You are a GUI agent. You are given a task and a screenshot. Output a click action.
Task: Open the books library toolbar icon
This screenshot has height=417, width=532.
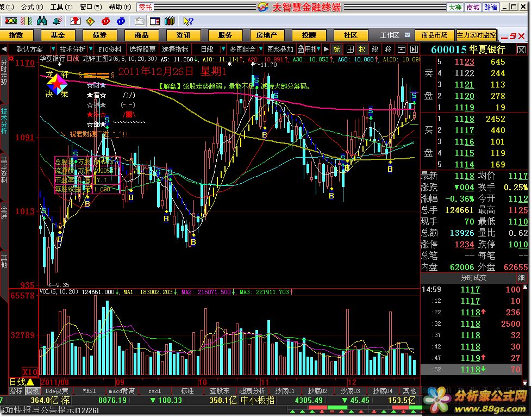tap(170, 21)
